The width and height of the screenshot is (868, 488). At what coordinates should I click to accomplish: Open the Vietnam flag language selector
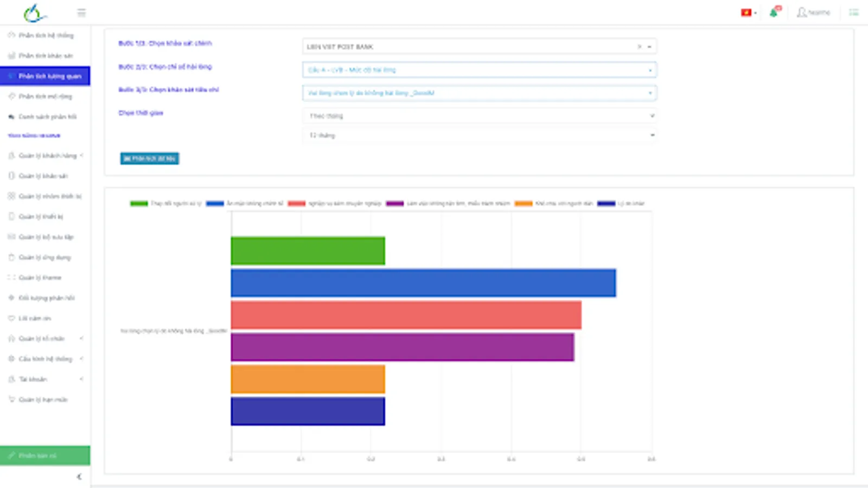(x=749, y=12)
